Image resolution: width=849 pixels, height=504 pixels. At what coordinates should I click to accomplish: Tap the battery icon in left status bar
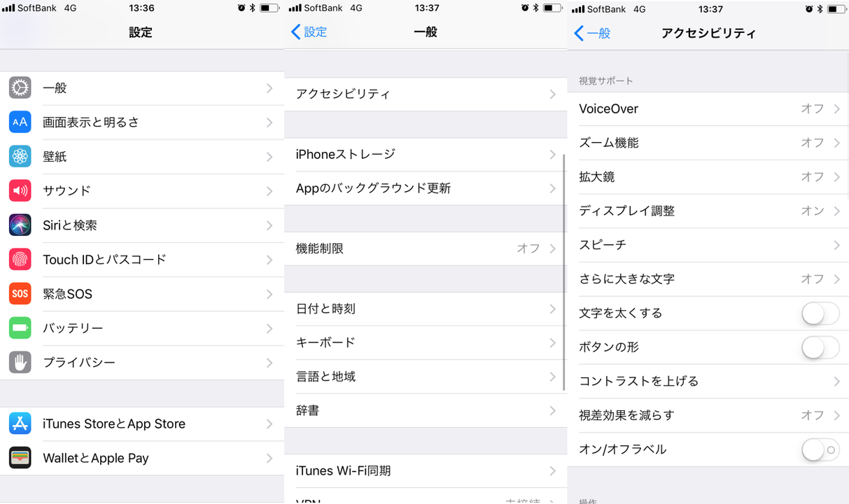coord(269,8)
